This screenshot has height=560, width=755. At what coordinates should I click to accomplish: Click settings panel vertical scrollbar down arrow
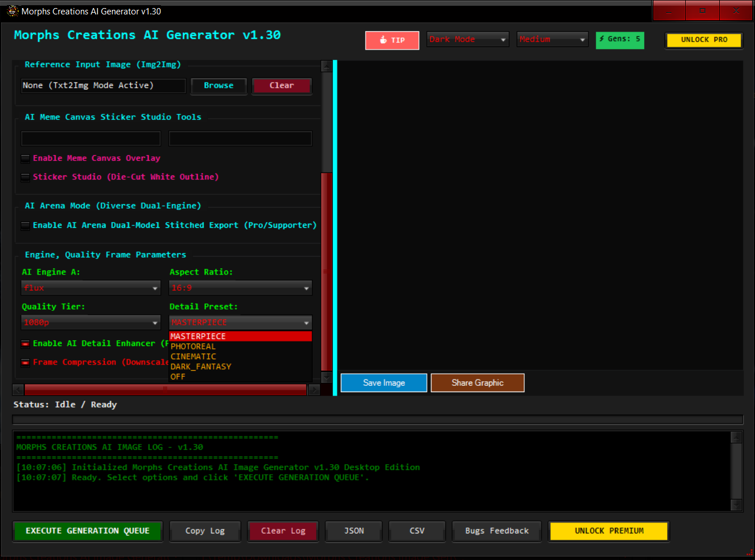[326, 377]
